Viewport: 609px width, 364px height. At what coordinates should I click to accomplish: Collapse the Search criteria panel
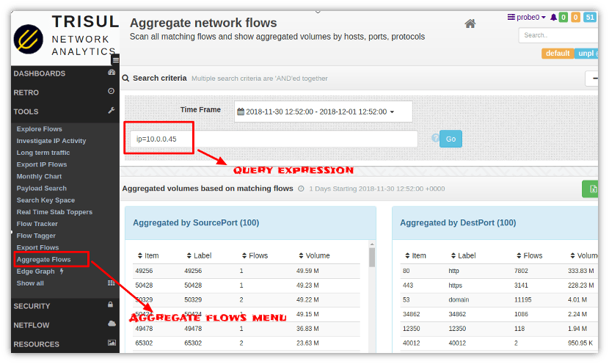[x=592, y=79]
